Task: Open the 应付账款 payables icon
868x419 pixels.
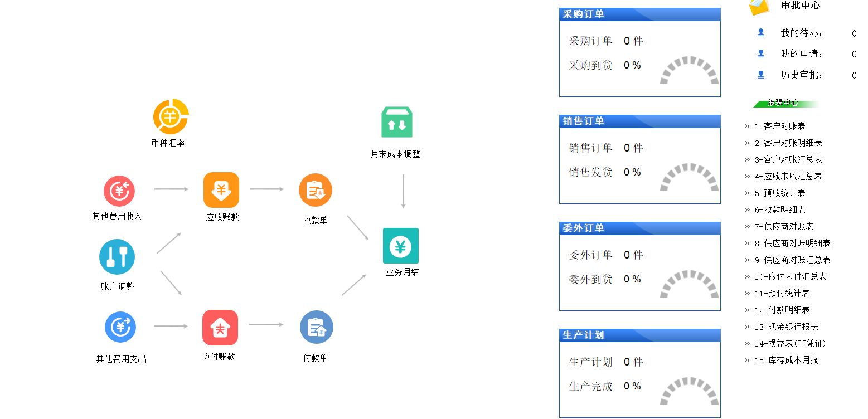Action: tap(220, 328)
